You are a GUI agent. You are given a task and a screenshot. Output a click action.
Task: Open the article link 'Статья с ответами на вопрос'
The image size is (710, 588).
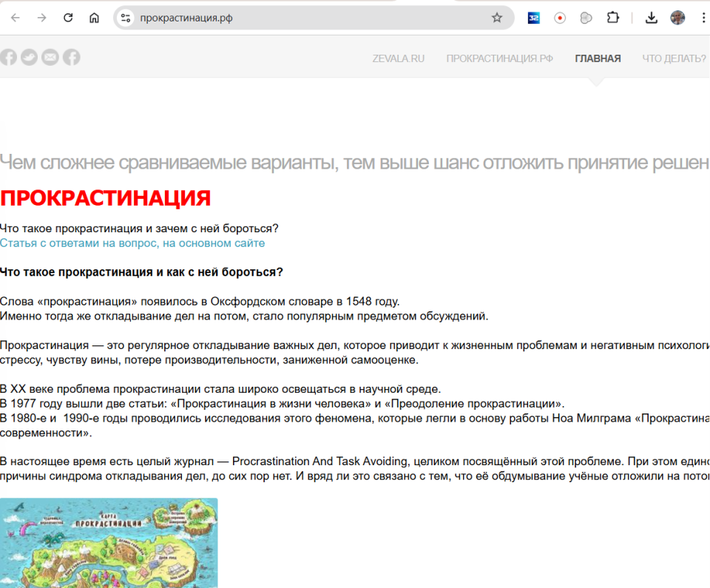point(132,243)
